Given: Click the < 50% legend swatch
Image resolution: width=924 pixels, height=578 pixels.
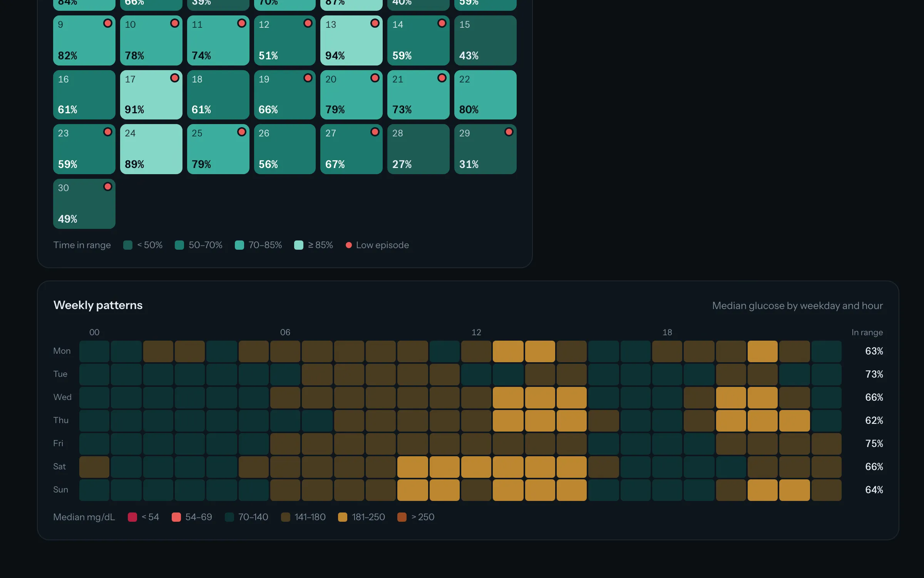Looking at the screenshot, I should tap(128, 245).
